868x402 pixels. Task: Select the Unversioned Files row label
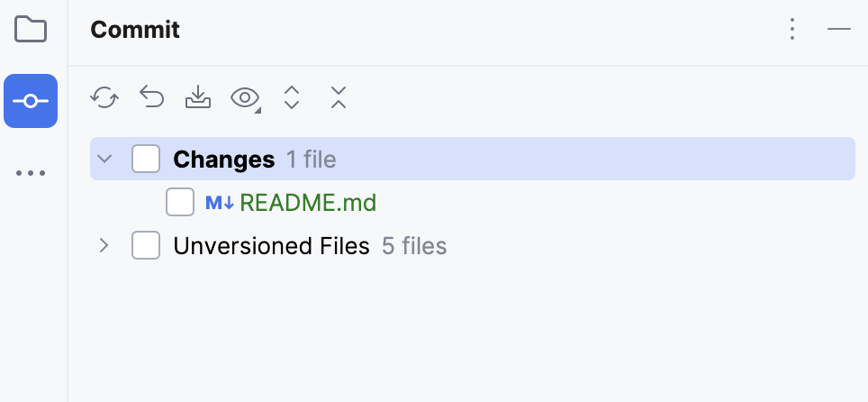click(271, 245)
